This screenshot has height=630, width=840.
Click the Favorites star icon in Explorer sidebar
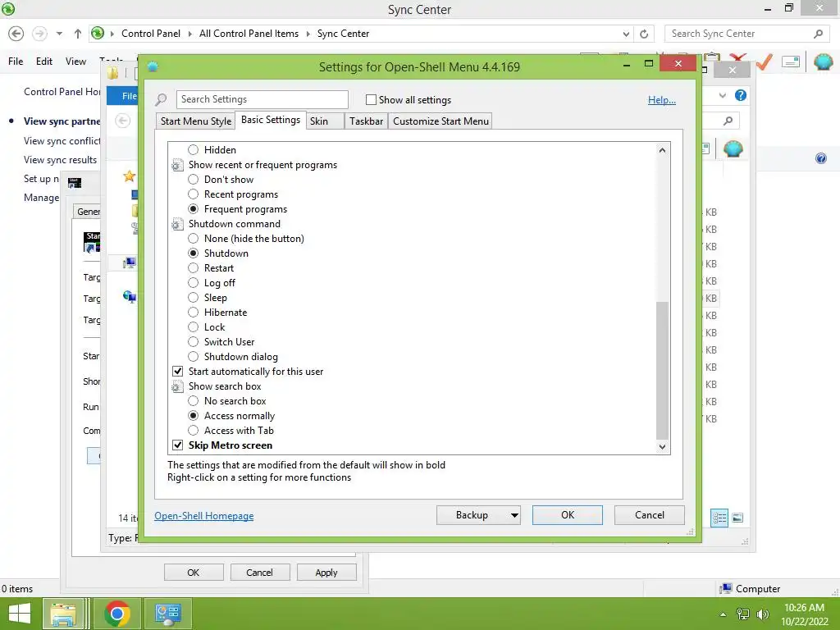coord(129,176)
